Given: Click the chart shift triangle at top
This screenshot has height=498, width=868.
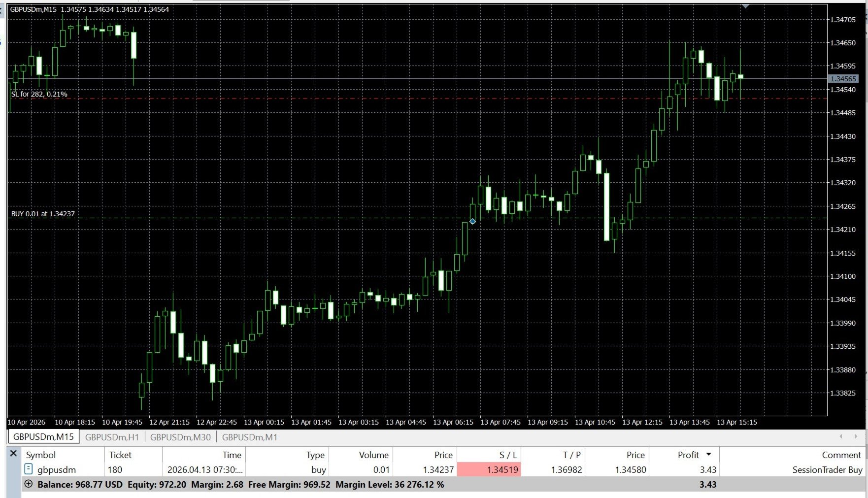Looking at the screenshot, I should [x=745, y=6].
